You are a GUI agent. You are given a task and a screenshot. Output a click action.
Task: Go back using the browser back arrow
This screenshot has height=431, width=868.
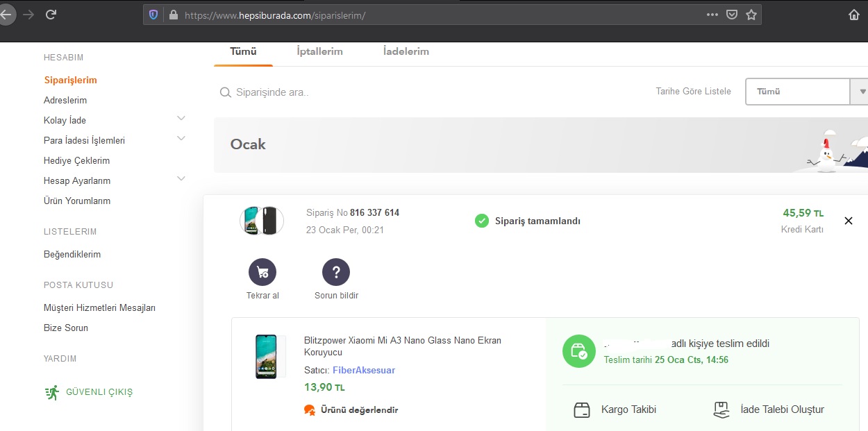pyautogui.click(x=6, y=15)
